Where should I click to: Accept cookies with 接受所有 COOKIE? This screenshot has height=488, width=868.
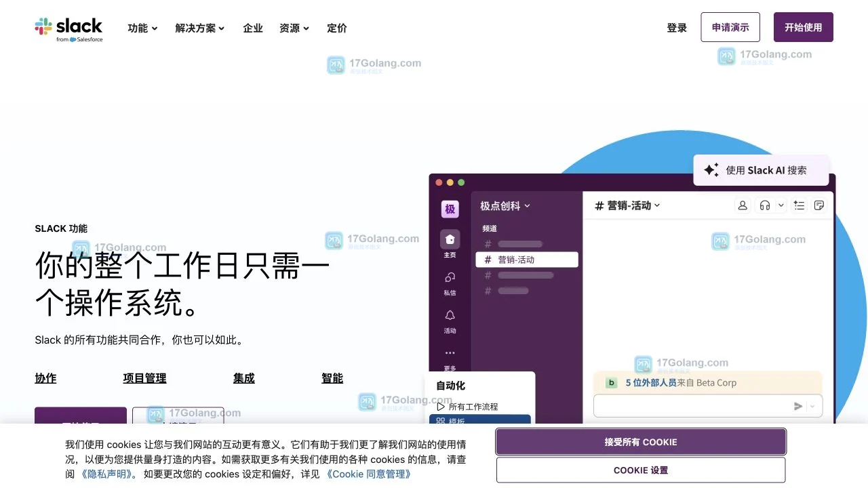(641, 442)
